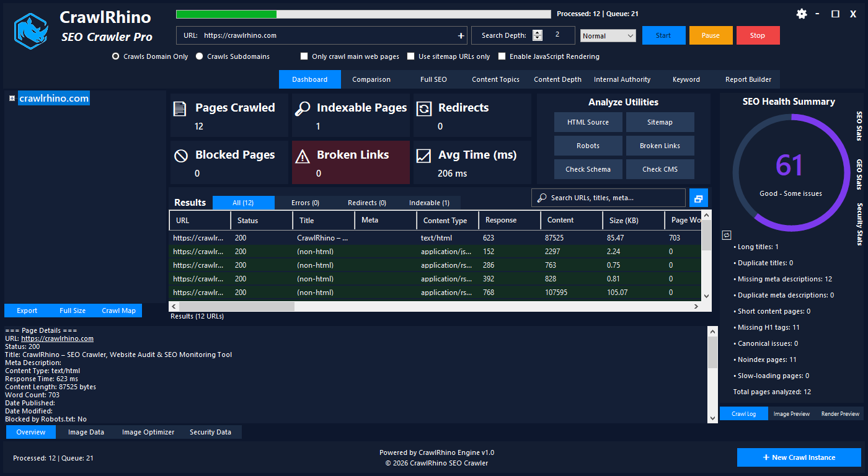Open the settings gear icon
868x476 pixels.
pos(802,14)
